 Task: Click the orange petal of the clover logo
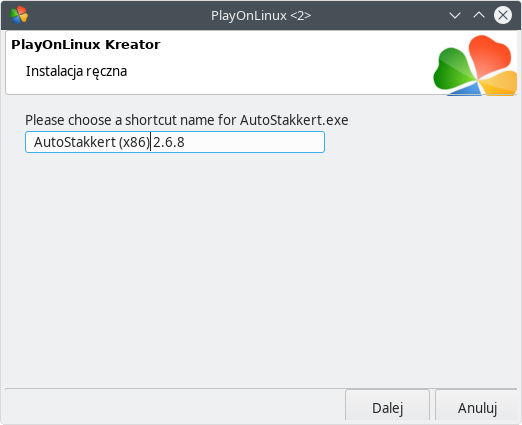(499, 83)
